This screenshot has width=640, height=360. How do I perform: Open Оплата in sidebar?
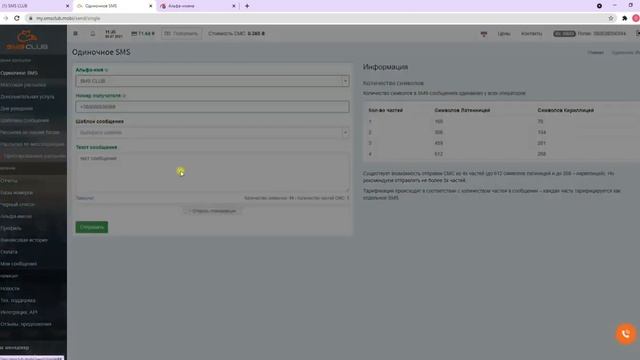point(9,252)
